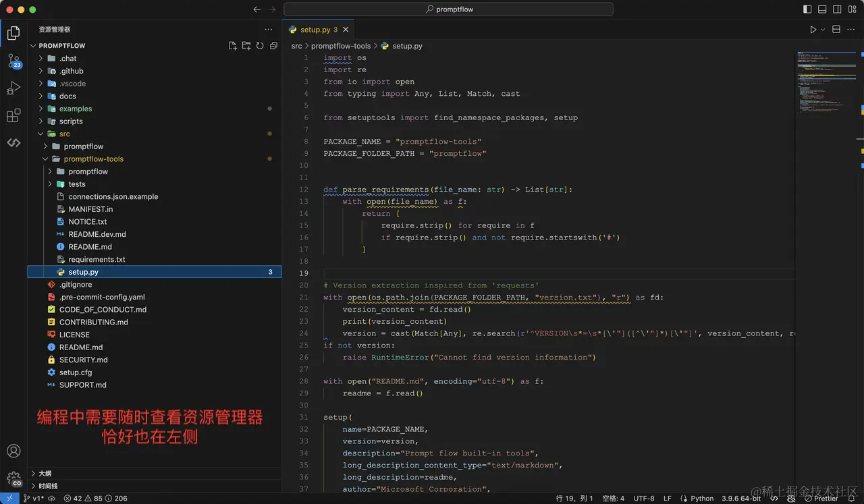Click the notifications bell in status bar
The height and width of the screenshot is (504, 864).
point(851,499)
